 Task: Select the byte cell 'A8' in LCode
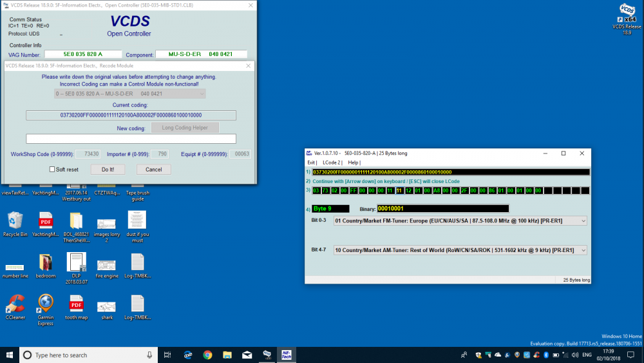(437, 191)
